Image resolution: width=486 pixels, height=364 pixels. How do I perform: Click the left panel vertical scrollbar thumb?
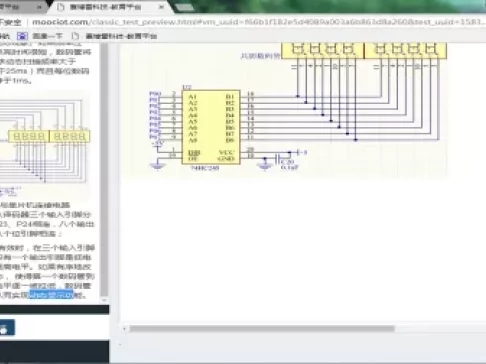104,169
